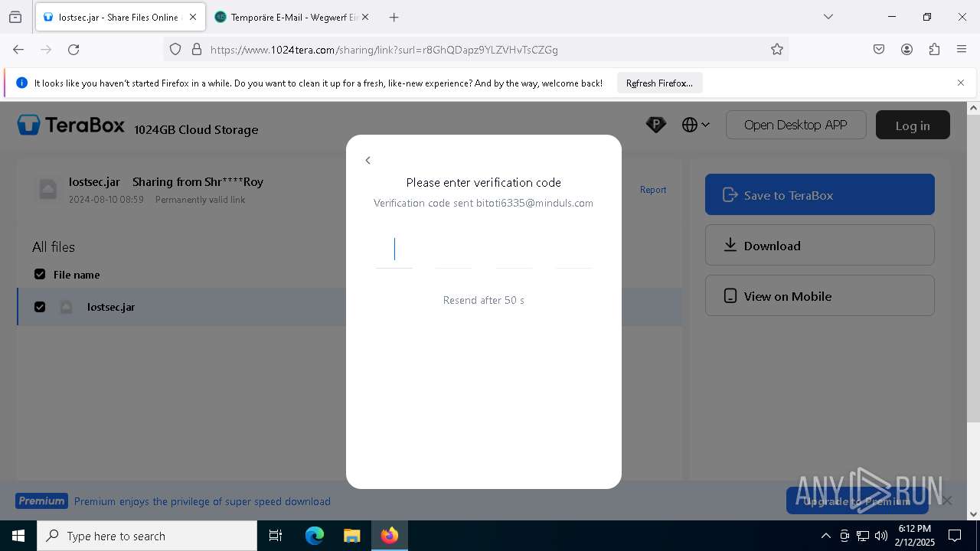View site security padlock info
The image size is (980, 551).
click(197, 49)
